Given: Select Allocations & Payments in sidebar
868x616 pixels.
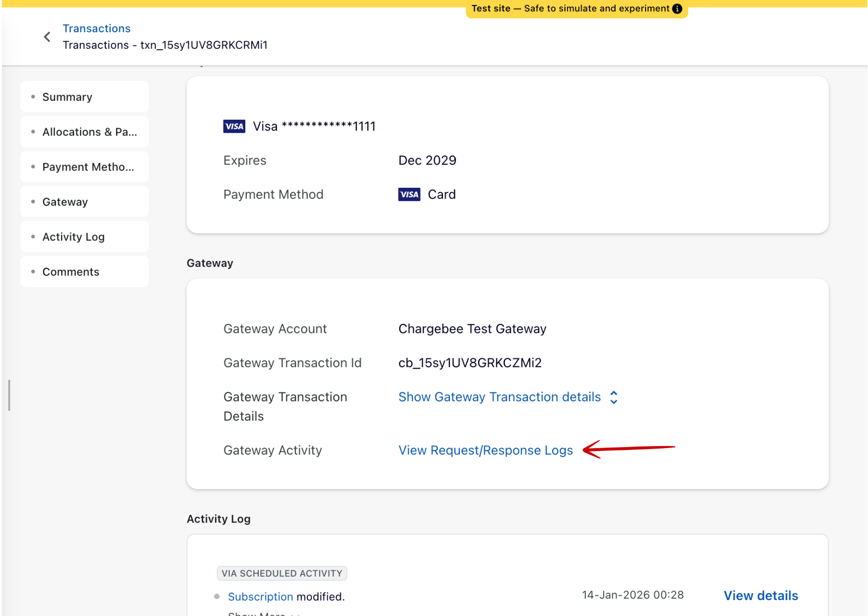Looking at the screenshot, I should pos(90,132).
